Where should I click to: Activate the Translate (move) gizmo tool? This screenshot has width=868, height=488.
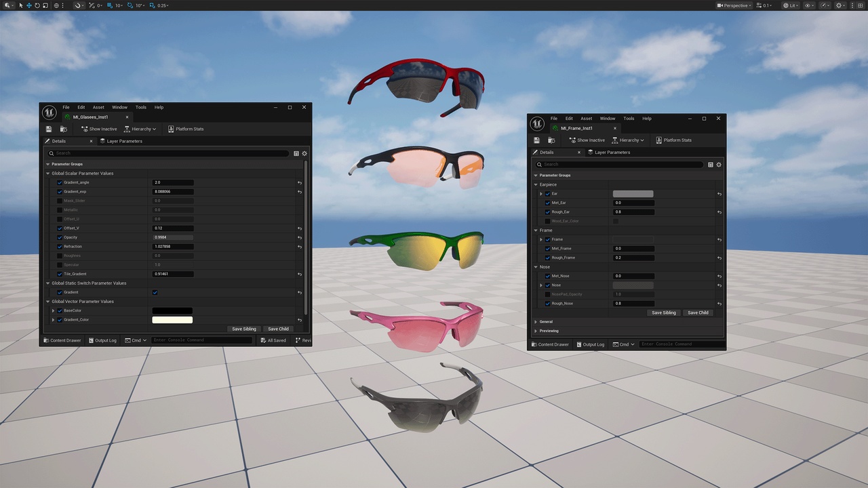pyautogui.click(x=29, y=5)
